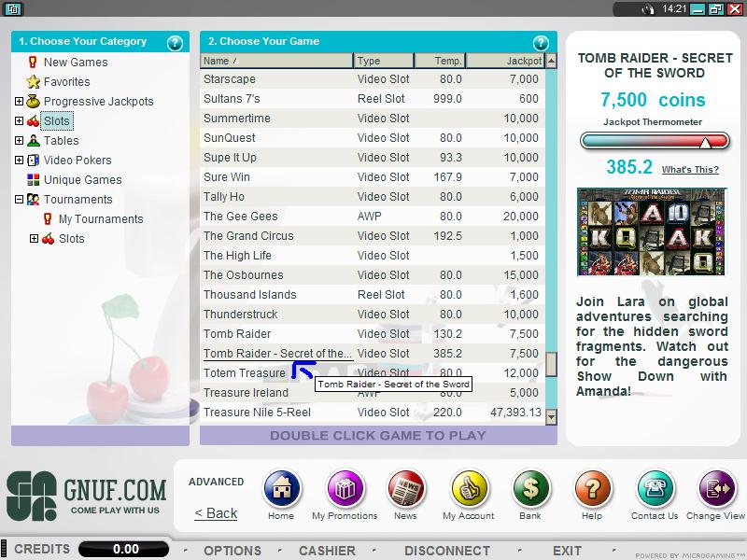Sort games by Type column header
The image size is (747, 560).
384,61
